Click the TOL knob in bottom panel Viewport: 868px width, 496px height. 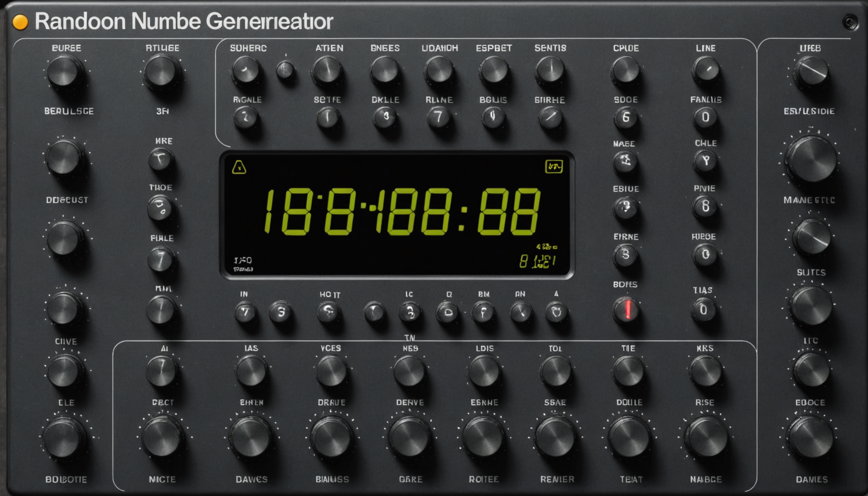click(x=555, y=371)
